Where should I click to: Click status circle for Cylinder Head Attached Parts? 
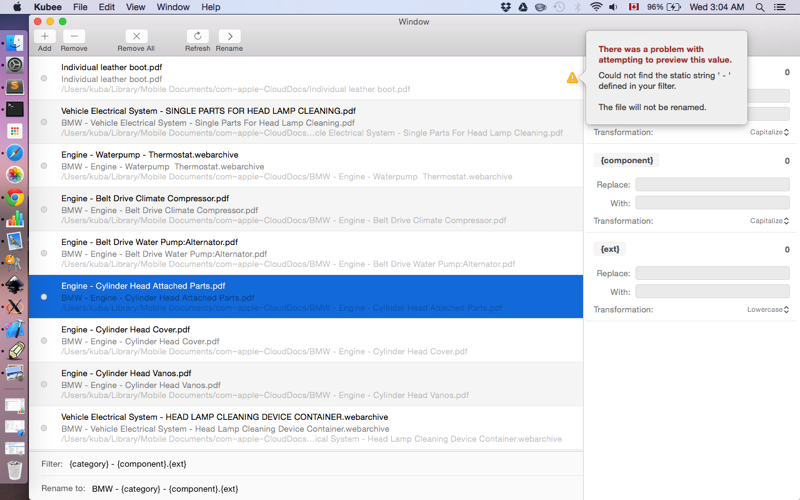44,297
